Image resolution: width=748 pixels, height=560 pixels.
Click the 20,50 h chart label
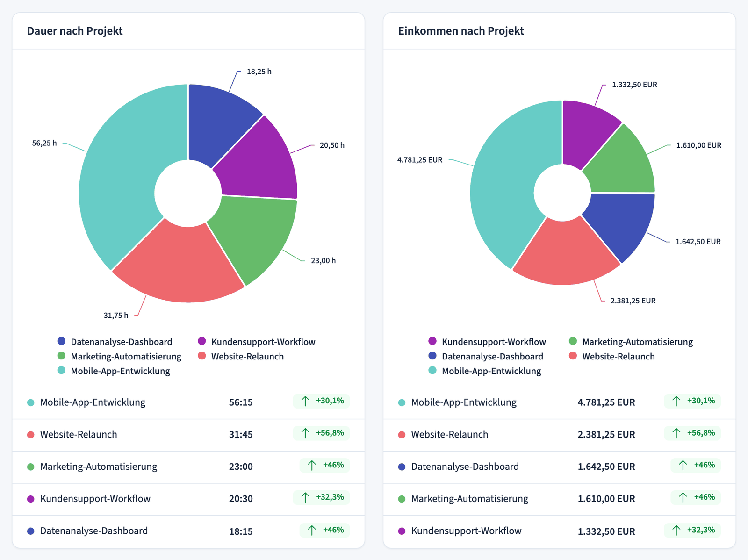click(x=332, y=145)
